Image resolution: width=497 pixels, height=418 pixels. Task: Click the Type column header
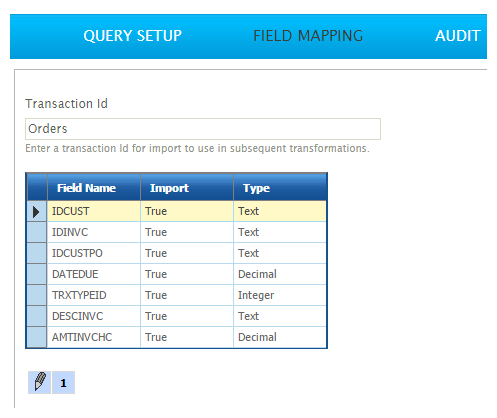280,188
